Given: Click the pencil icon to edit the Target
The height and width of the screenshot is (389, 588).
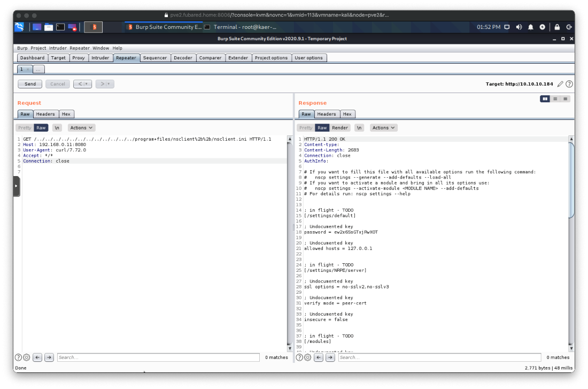Looking at the screenshot, I should click(x=560, y=83).
